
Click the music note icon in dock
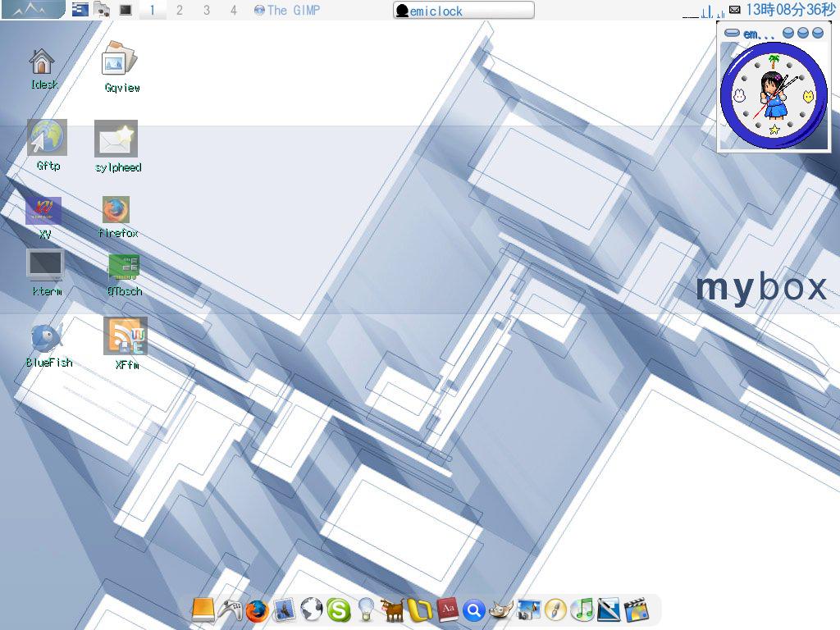click(582, 609)
